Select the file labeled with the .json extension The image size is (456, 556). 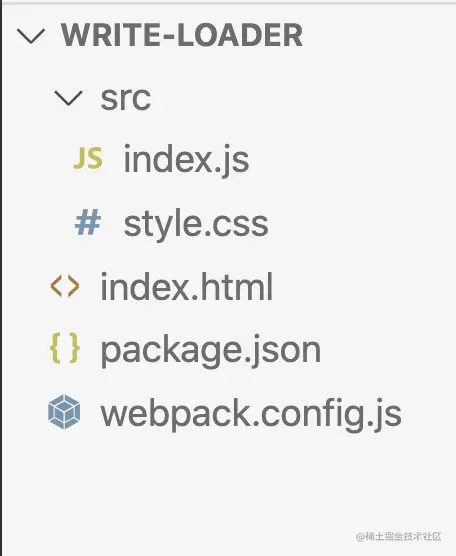[x=211, y=351]
